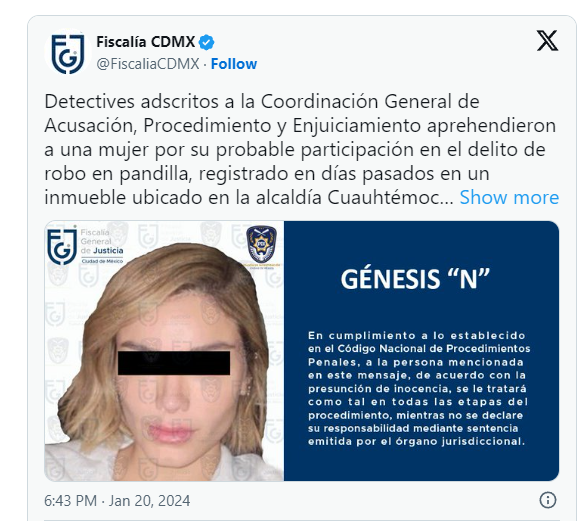Select the Fiscalía CDMX display name
Screen dimensions: 585x521
[x=146, y=42]
